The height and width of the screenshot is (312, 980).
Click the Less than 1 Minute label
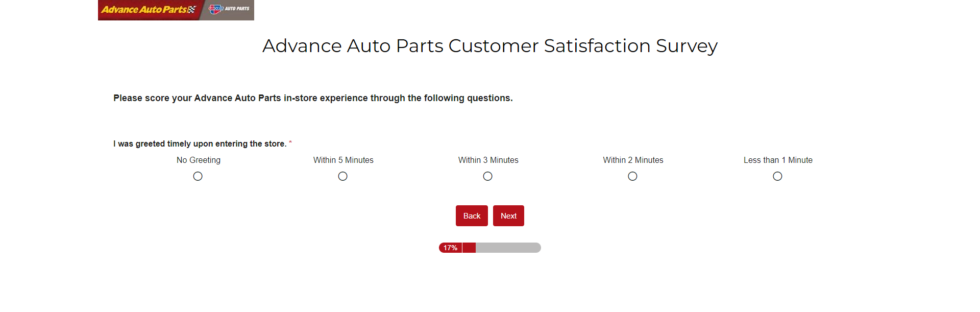tap(778, 160)
